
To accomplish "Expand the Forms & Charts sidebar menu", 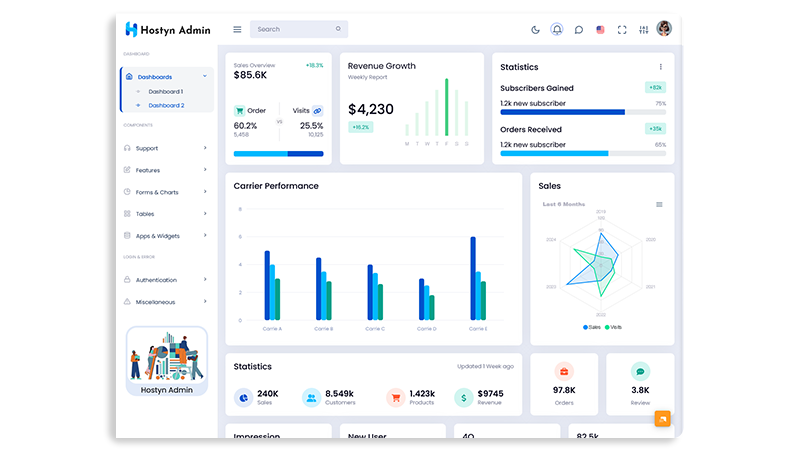I will [166, 192].
